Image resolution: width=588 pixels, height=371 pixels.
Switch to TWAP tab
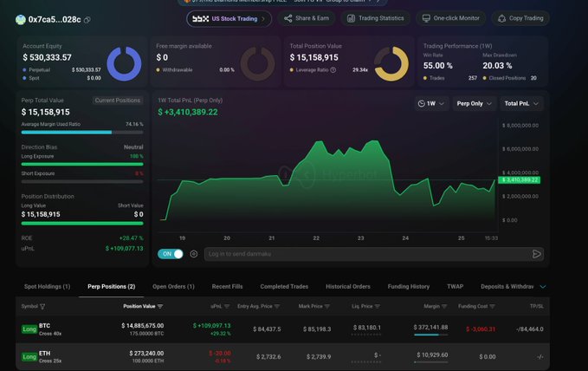455,287
